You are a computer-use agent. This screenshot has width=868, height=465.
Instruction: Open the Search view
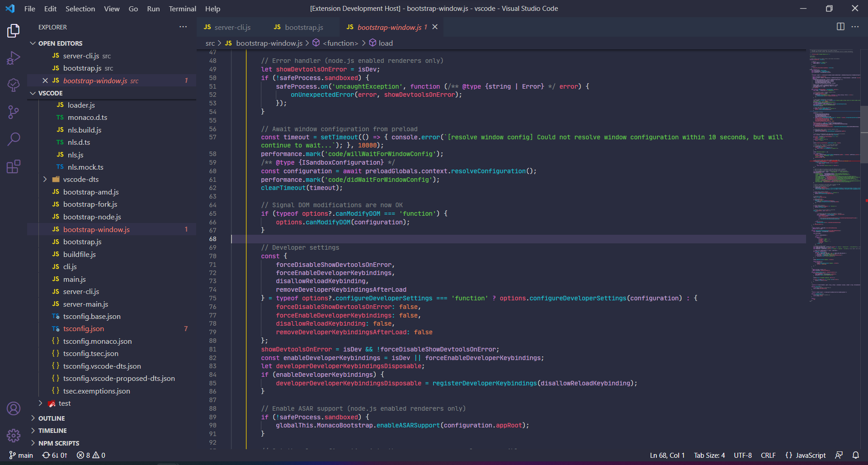(14, 139)
